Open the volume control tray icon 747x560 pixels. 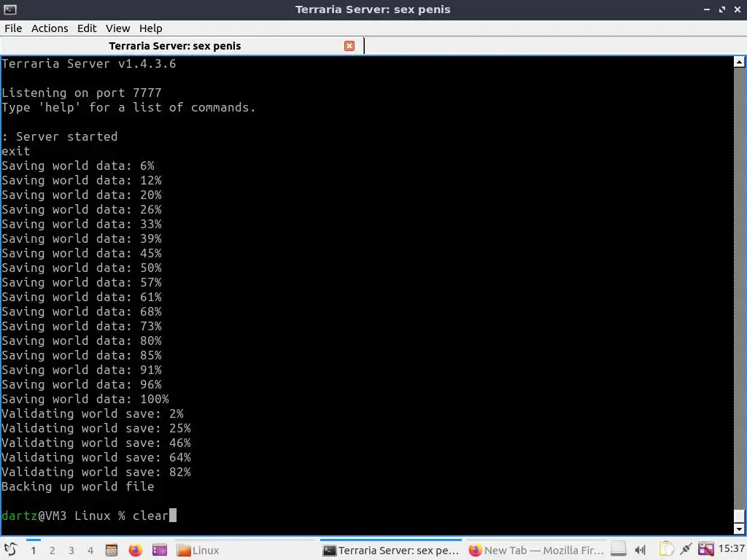(640, 550)
